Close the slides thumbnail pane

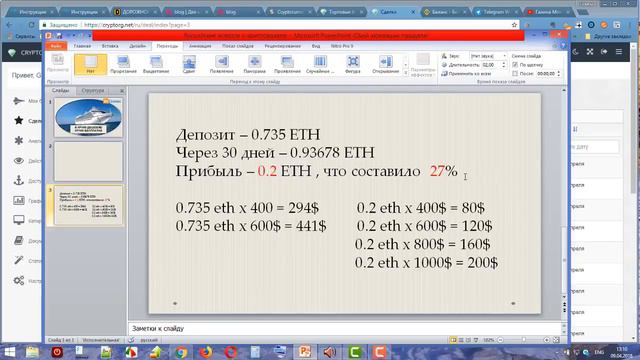coord(122,91)
